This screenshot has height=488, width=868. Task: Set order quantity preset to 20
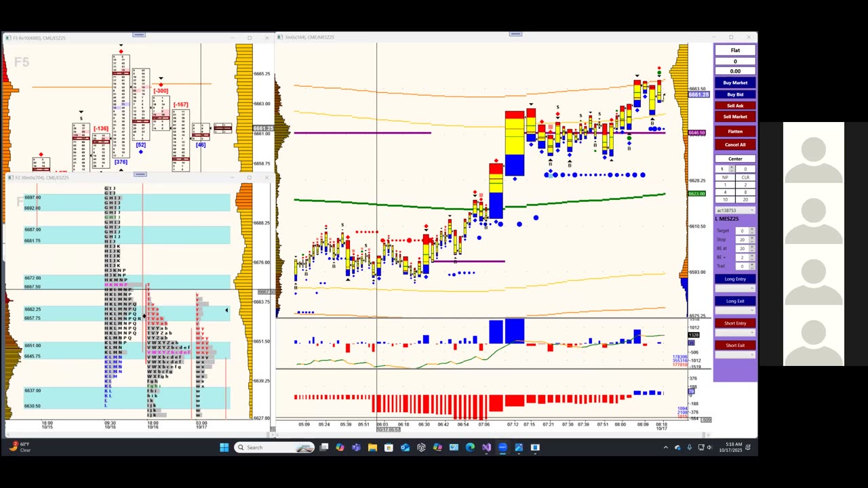(x=745, y=199)
